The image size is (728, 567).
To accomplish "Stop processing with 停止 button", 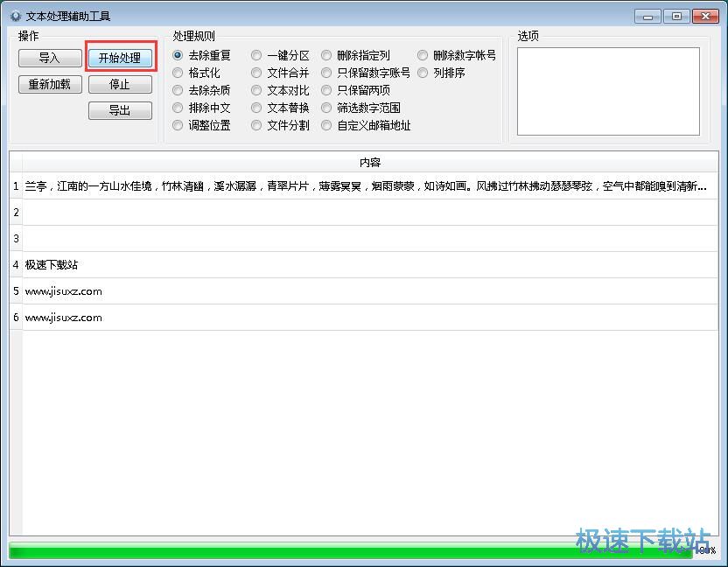I will 120,85.
